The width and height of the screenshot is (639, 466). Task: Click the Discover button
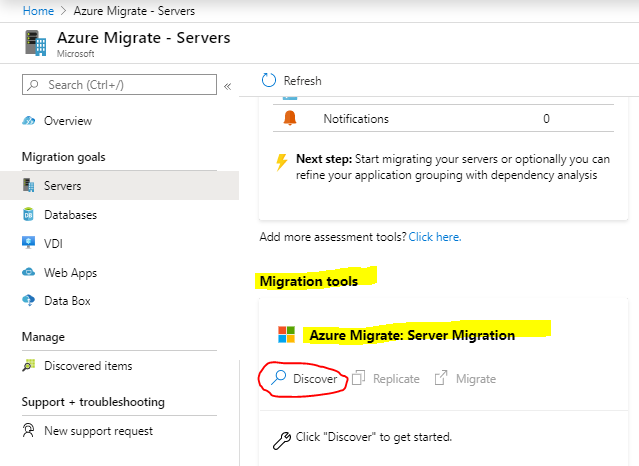304,378
